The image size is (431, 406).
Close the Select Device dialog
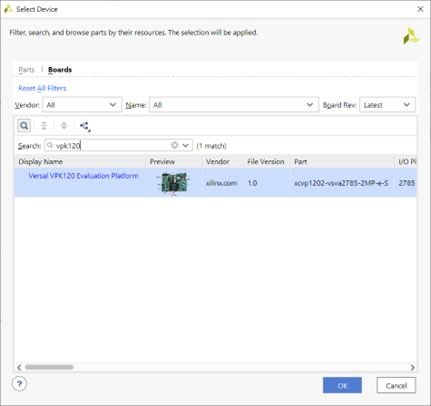[421, 9]
